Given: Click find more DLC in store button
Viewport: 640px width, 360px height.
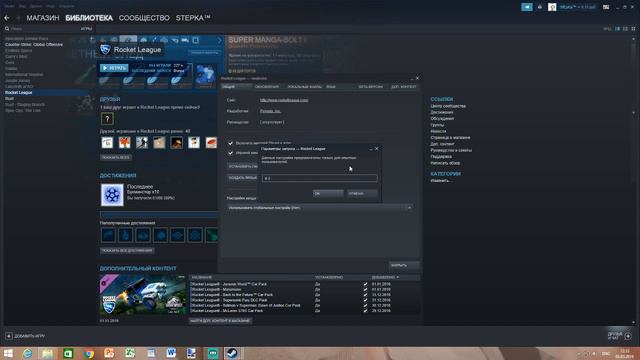Looking at the screenshot, I should [220, 321].
